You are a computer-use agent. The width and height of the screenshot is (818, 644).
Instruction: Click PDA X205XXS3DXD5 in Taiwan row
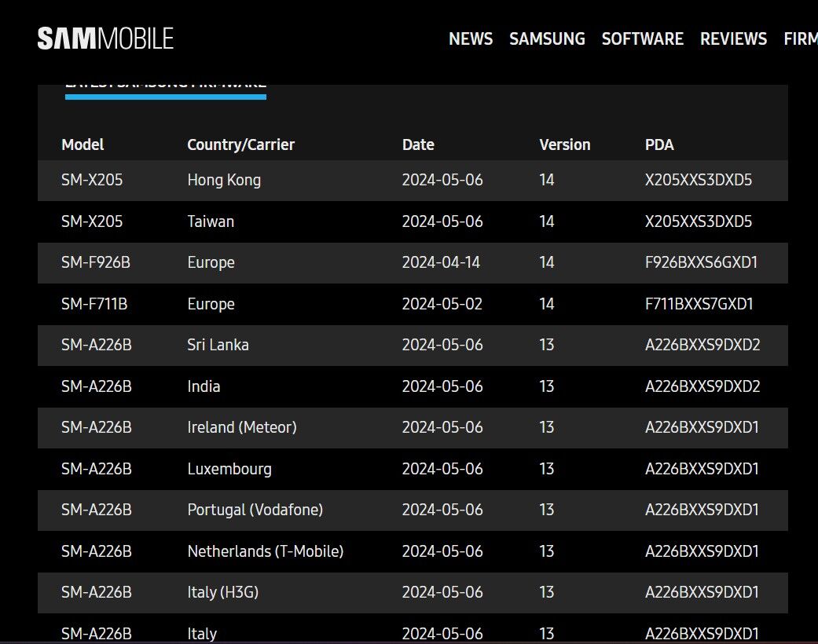click(698, 221)
